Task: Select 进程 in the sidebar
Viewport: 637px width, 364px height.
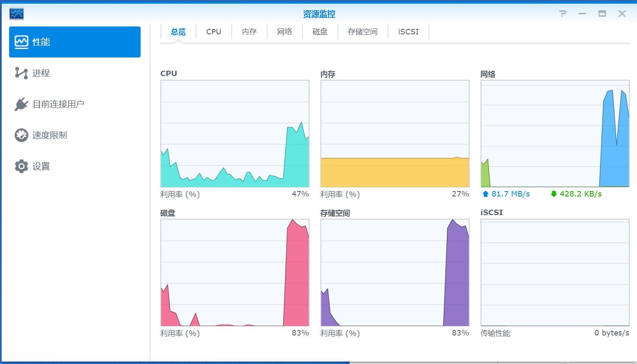Action: [x=75, y=73]
